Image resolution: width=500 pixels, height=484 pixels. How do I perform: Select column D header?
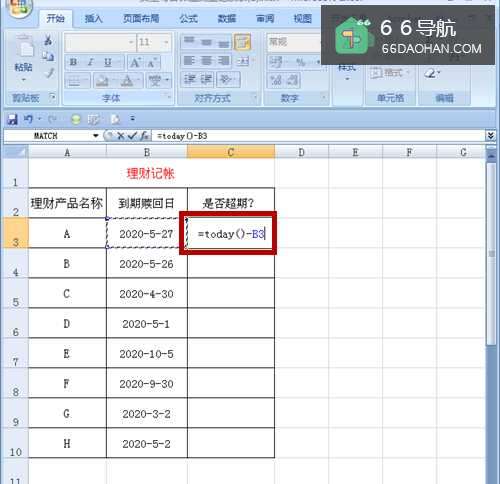[301, 153]
